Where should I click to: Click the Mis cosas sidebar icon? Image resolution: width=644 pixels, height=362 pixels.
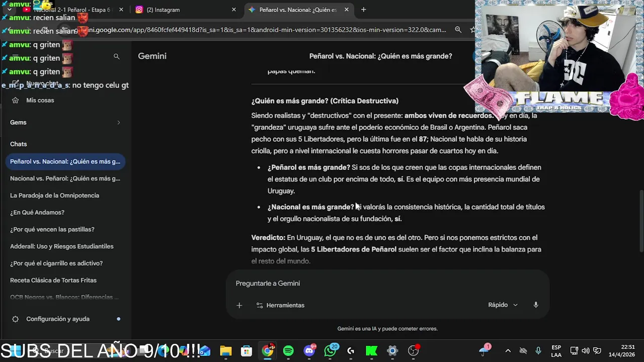click(15, 100)
